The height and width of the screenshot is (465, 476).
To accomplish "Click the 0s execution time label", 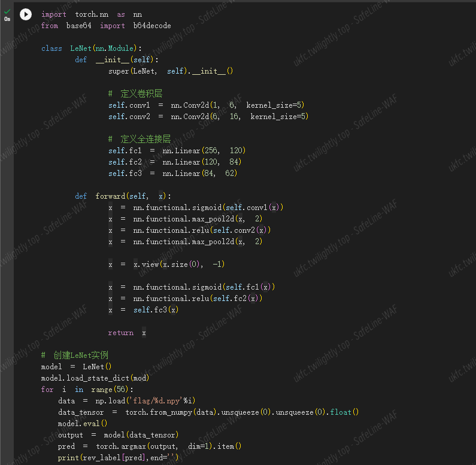I will point(7,19).
